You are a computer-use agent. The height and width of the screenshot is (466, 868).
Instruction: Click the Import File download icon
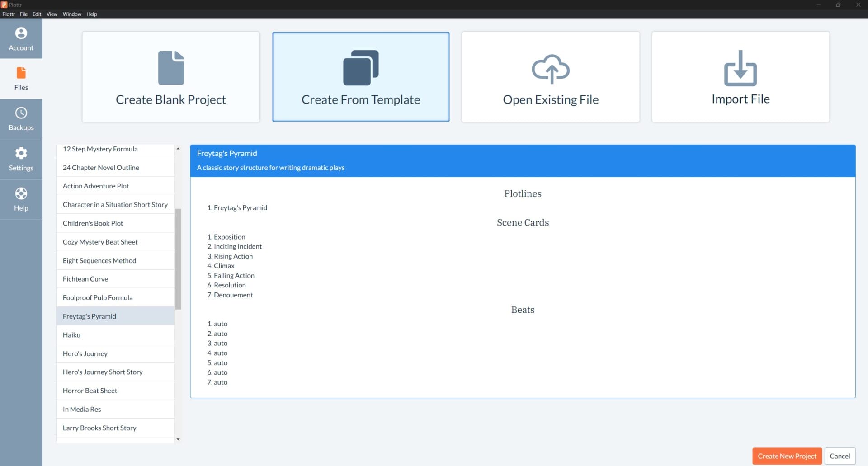(740, 68)
